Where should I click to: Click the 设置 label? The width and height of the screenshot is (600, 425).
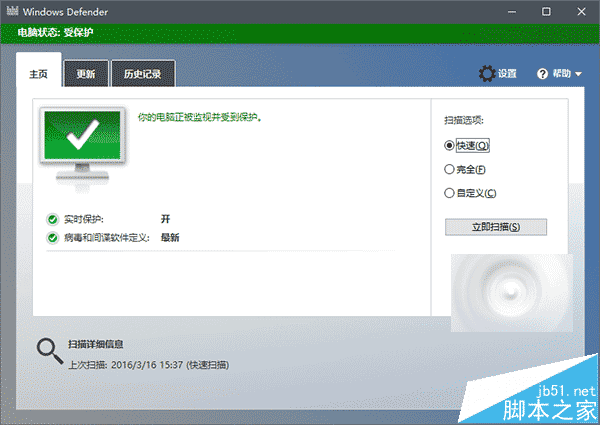[x=507, y=73]
